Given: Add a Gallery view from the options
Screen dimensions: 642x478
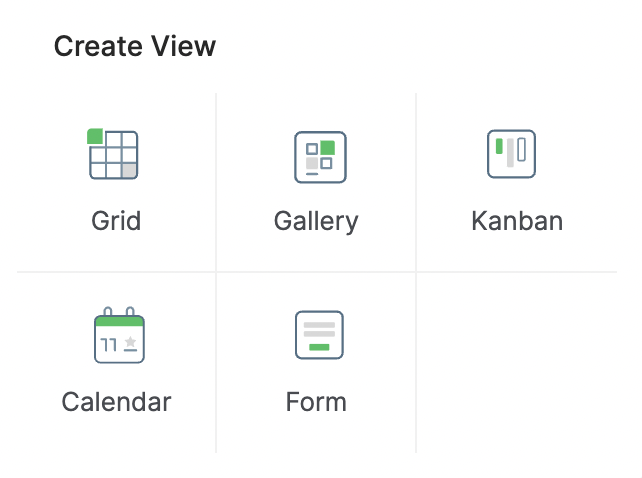Looking at the screenshot, I should 317,182.
